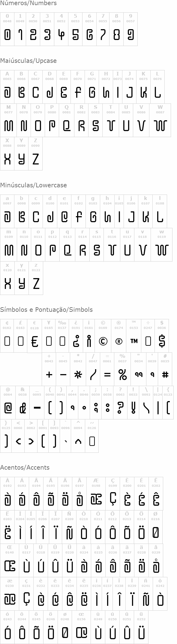Click the Ø glyph cell (0216)
177x644 pixels.
click(x=155, y=527)
